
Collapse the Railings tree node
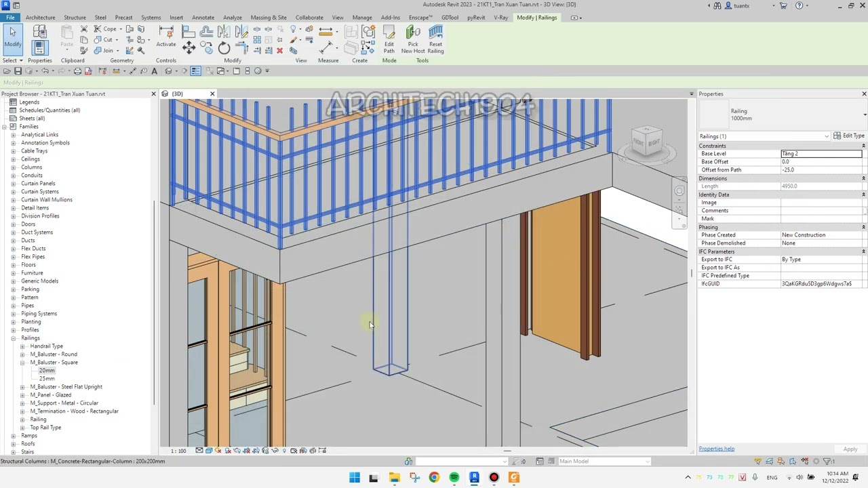(13, 338)
